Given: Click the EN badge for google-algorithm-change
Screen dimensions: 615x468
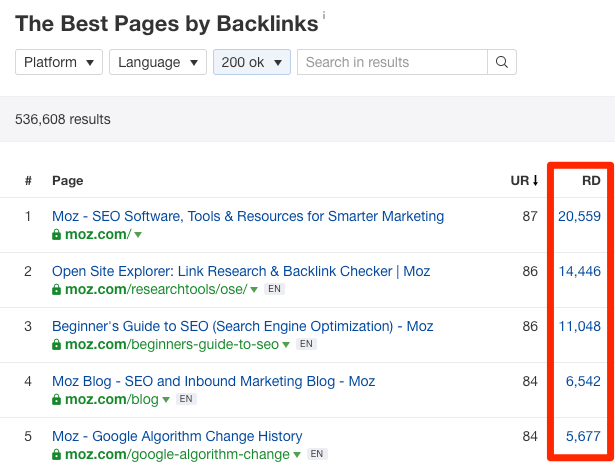Looking at the screenshot, I should tap(316, 454).
